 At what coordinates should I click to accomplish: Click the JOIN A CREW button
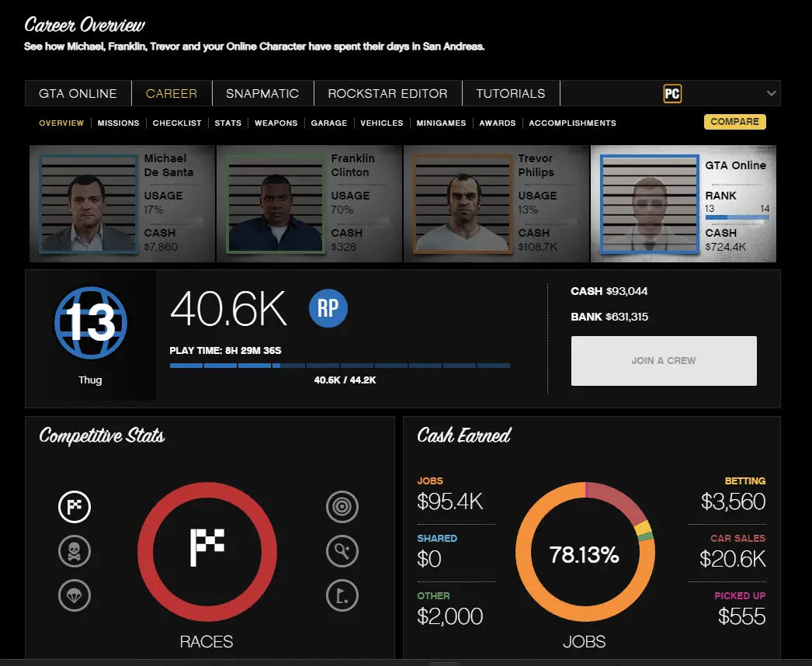coord(664,360)
